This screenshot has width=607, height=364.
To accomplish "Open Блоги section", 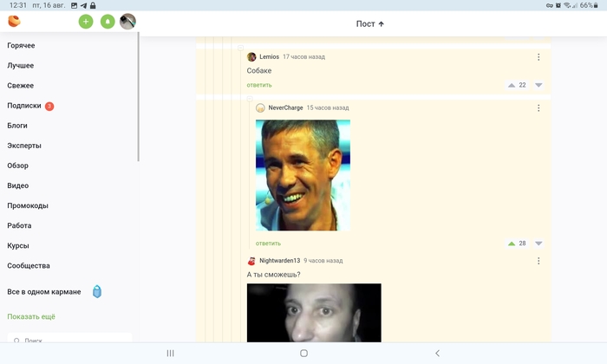I will pyautogui.click(x=17, y=126).
